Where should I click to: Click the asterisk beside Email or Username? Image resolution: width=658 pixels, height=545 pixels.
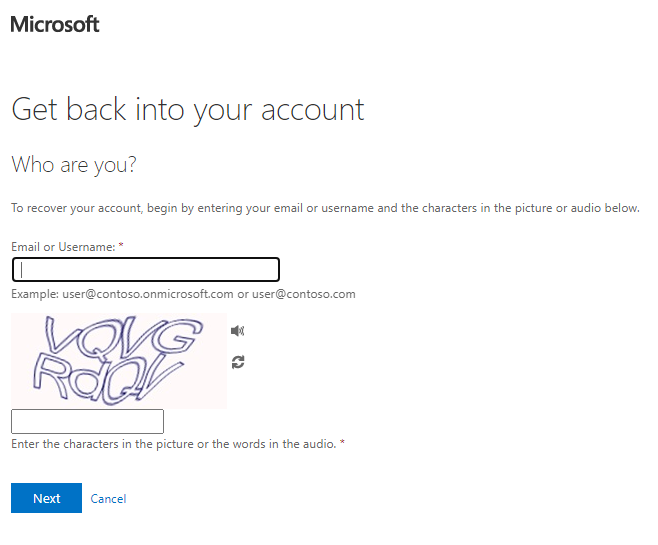[121, 246]
